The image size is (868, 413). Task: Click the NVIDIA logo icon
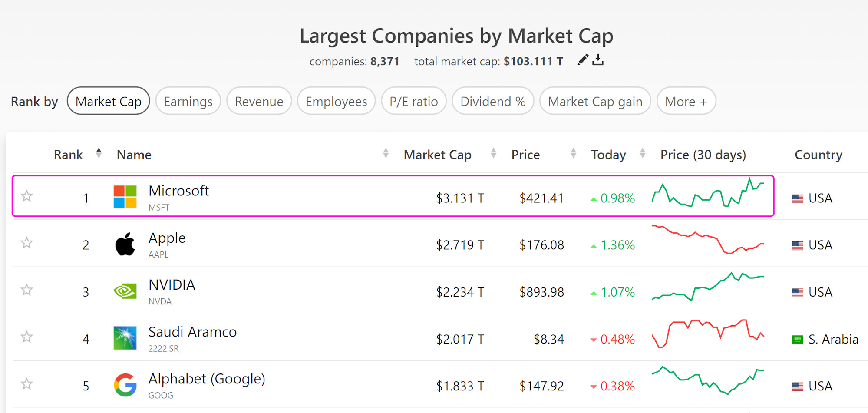click(x=125, y=291)
